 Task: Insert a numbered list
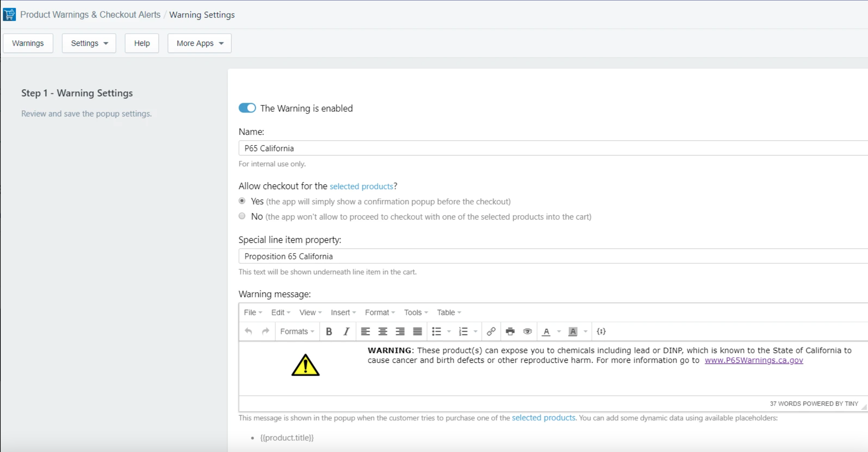click(463, 331)
